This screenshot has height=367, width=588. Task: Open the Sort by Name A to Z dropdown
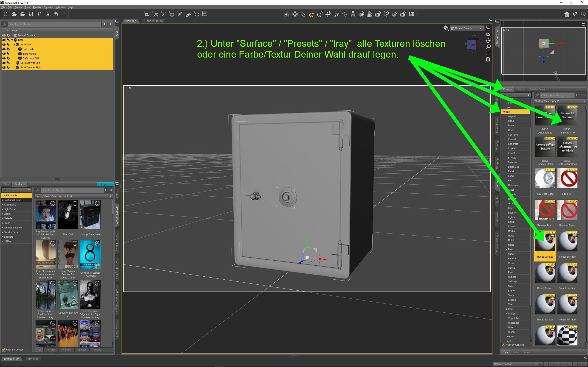click(560, 101)
